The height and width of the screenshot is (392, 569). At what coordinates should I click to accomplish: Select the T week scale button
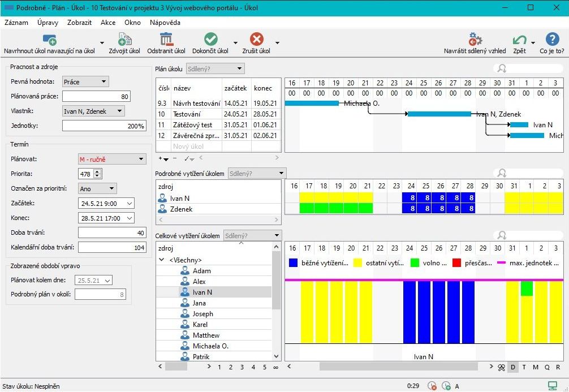pos(524,367)
